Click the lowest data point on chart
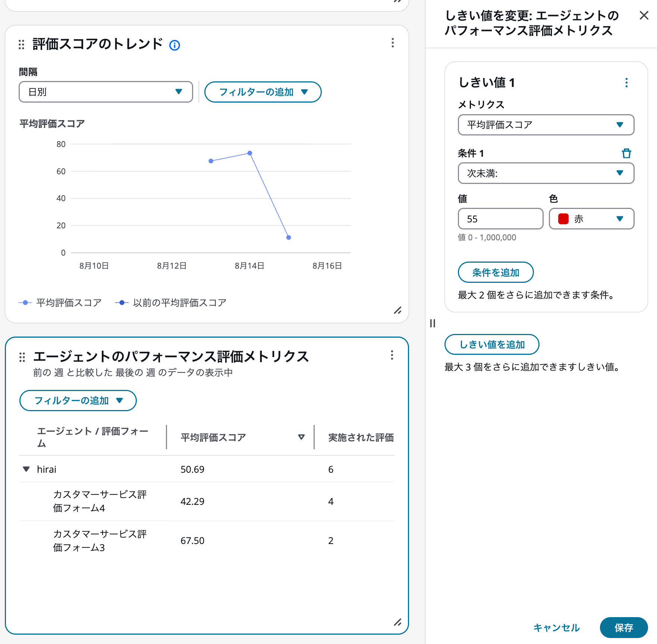657x644 pixels. tap(289, 237)
